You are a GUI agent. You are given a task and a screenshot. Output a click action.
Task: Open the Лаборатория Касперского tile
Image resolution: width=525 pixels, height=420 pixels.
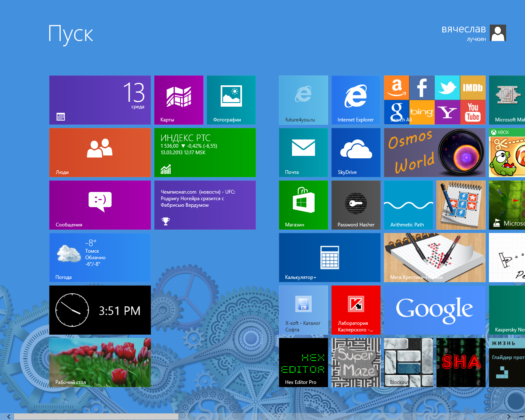pyautogui.click(x=356, y=310)
